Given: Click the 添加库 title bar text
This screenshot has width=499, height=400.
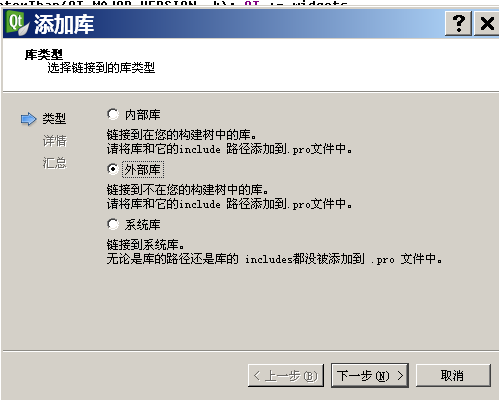Looking at the screenshot, I should click(64, 24).
